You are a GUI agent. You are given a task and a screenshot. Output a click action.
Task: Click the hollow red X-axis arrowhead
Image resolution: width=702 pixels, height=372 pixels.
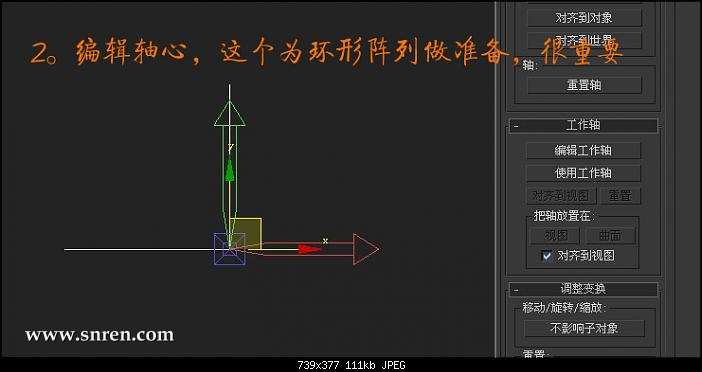click(366, 249)
